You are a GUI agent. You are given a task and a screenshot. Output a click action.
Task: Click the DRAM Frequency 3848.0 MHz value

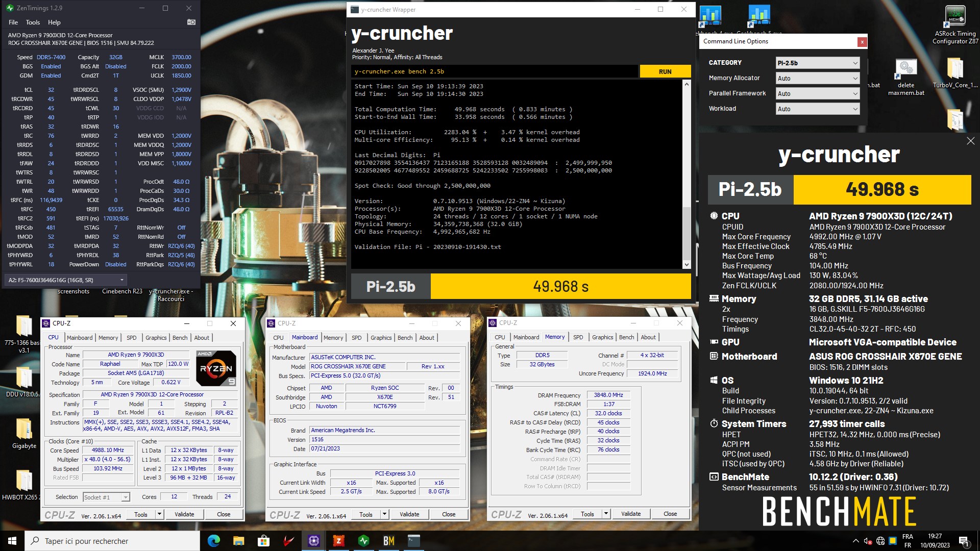click(608, 395)
